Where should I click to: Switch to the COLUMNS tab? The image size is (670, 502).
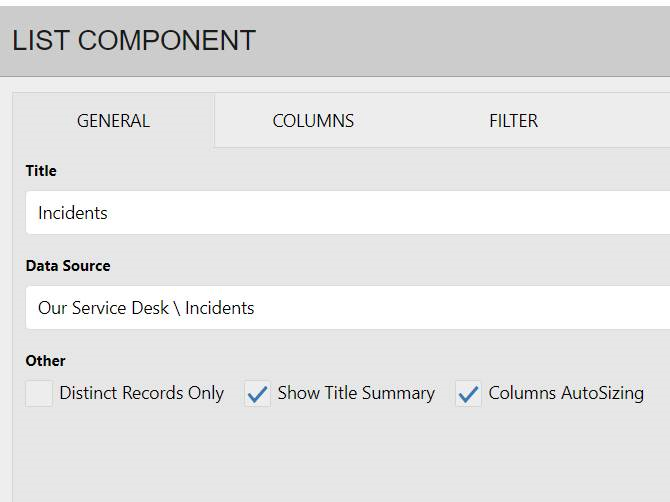313,121
